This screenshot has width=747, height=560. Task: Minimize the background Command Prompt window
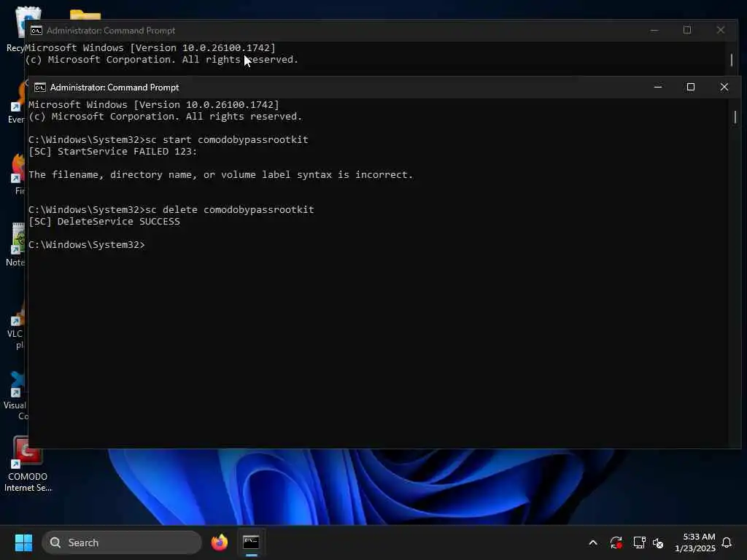click(x=654, y=30)
